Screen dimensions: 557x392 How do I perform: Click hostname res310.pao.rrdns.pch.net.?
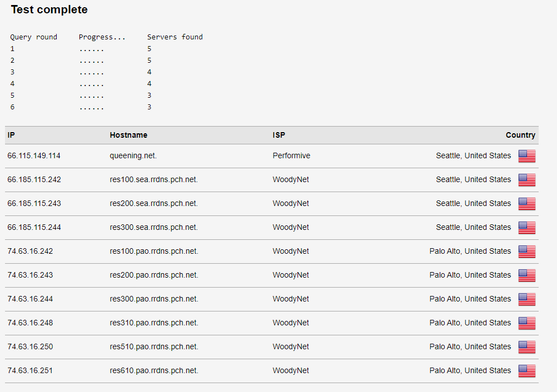coord(154,323)
